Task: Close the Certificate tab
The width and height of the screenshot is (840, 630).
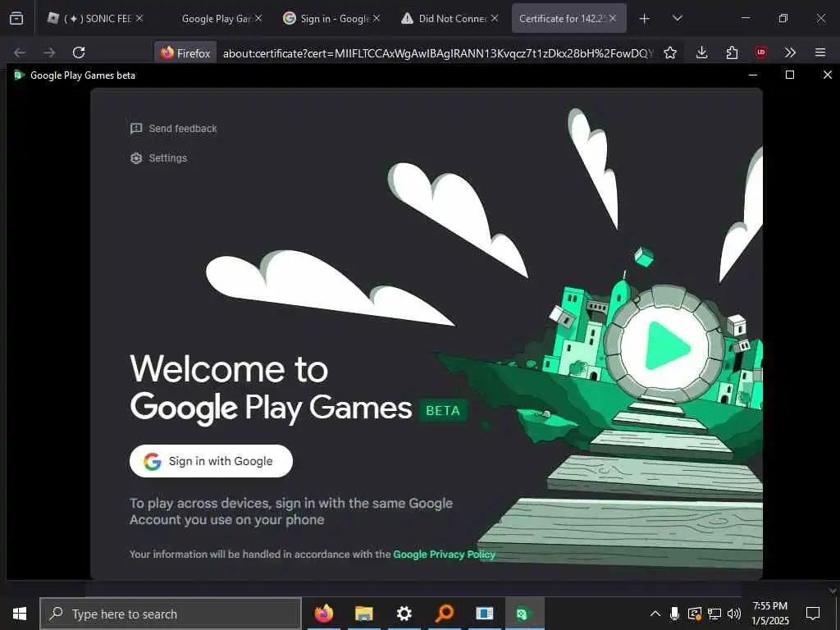Action: pyautogui.click(x=613, y=18)
